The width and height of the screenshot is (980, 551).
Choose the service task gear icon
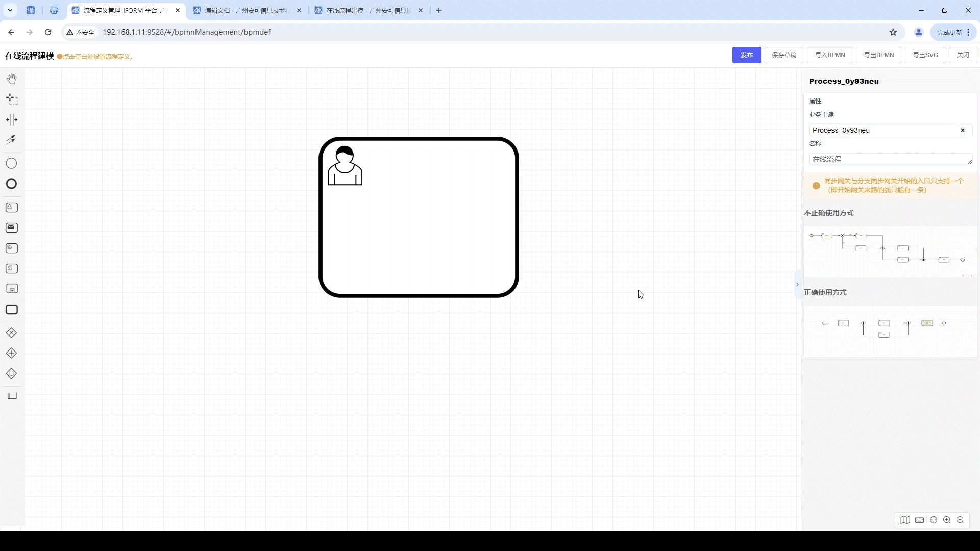point(12,248)
